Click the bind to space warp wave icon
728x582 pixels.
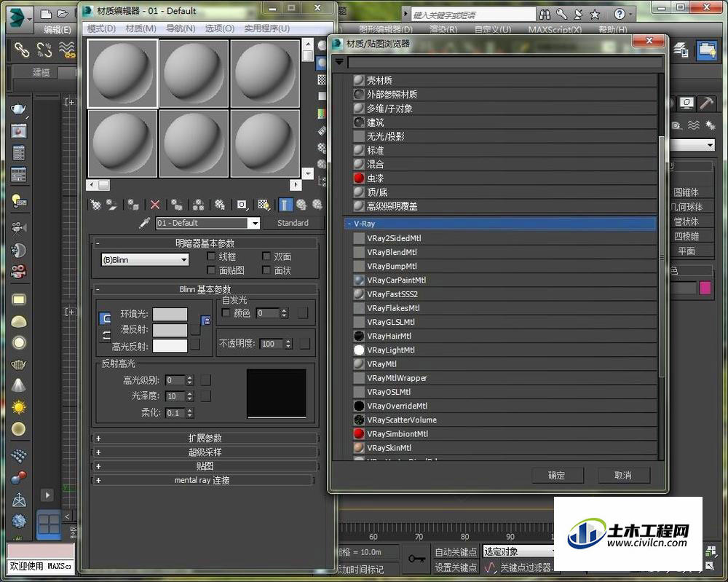(x=67, y=50)
